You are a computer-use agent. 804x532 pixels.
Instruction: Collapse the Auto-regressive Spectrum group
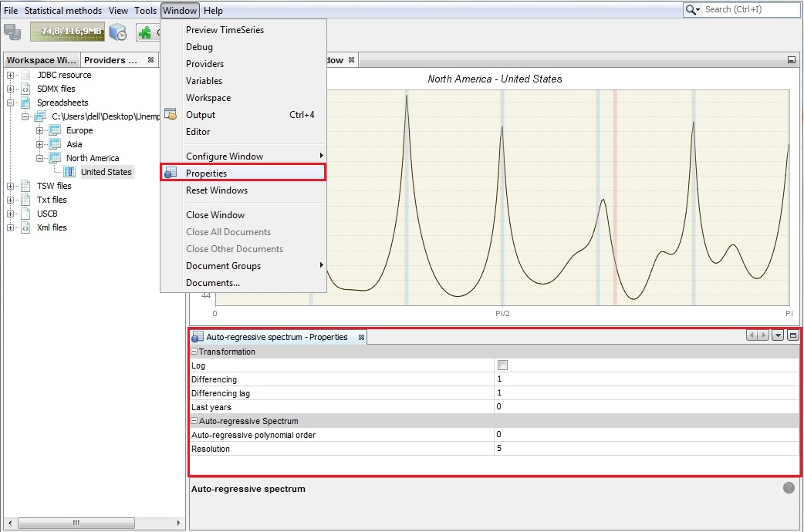pyautogui.click(x=194, y=421)
